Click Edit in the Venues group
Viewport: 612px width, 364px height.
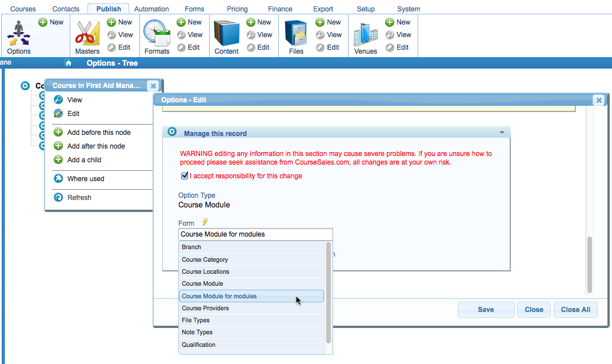tap(397, 47)
